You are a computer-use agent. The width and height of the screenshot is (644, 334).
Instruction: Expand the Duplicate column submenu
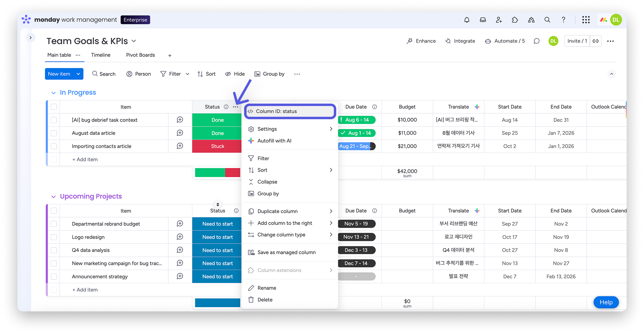[331, 211]
